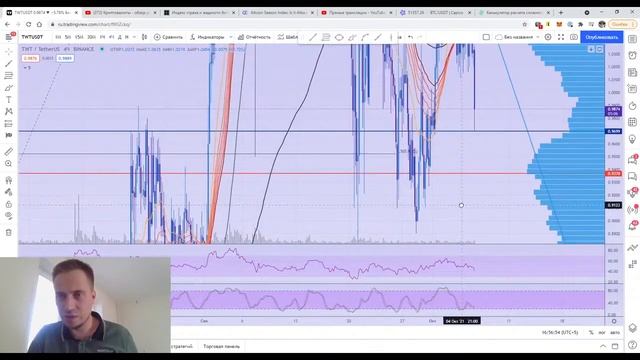Toggle auto scale авто
The height and width of the screenshot is (360, 640).
coord(615,333)
